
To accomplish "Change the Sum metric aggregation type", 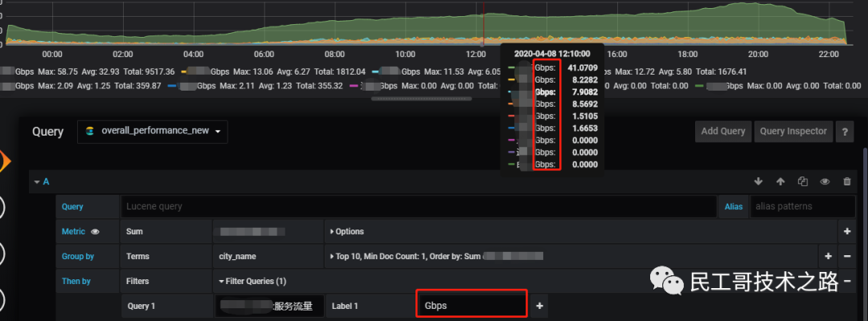I will point(166,231).
